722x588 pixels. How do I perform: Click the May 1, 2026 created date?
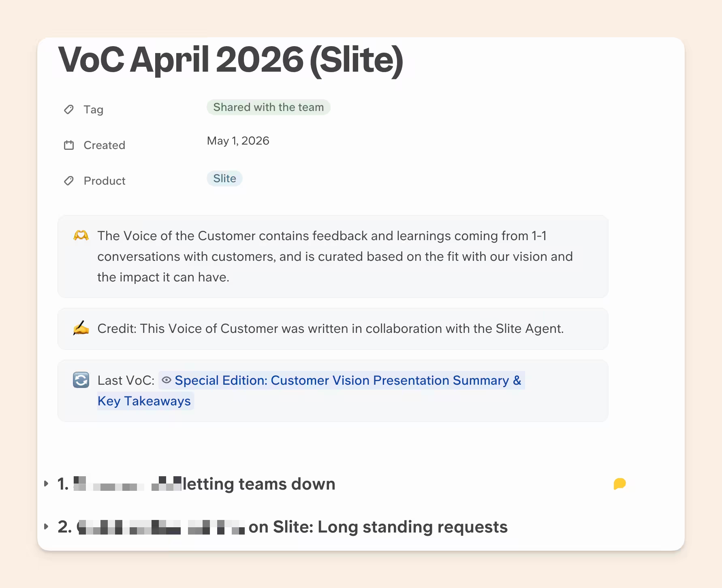tap(238, 141)
